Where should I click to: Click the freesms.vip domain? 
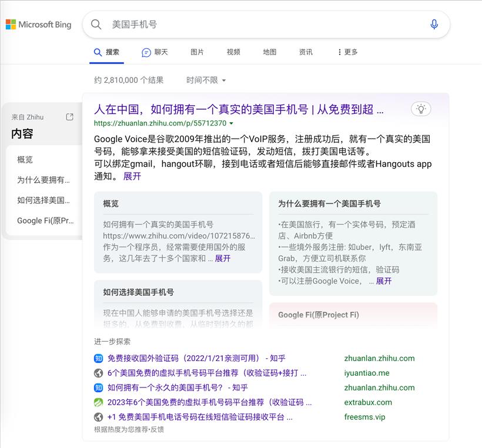364,417
